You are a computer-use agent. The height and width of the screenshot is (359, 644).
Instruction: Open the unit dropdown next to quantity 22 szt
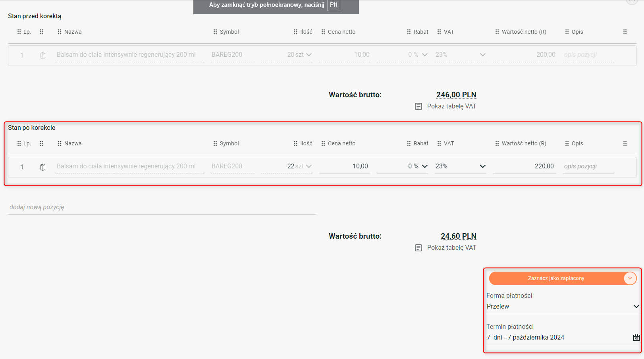pos(309,166)
